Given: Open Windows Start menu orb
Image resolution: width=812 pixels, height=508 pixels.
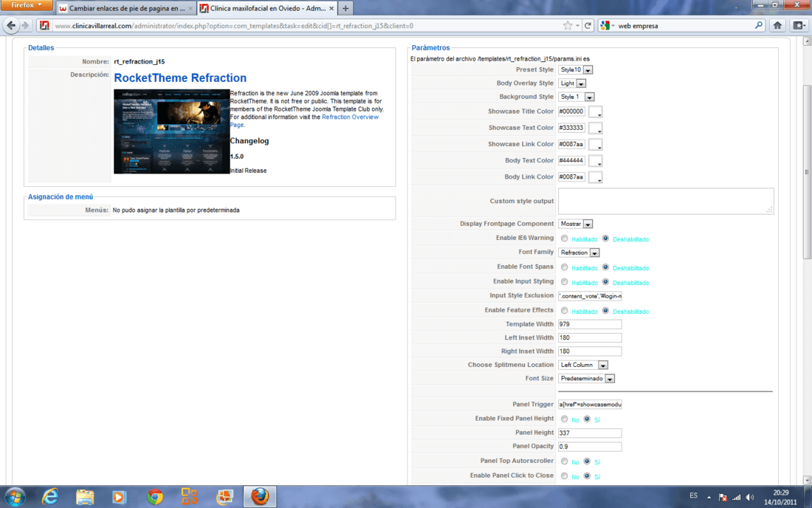Looking at the screenshot, I should pyautogui.click(x=15, y=497).
